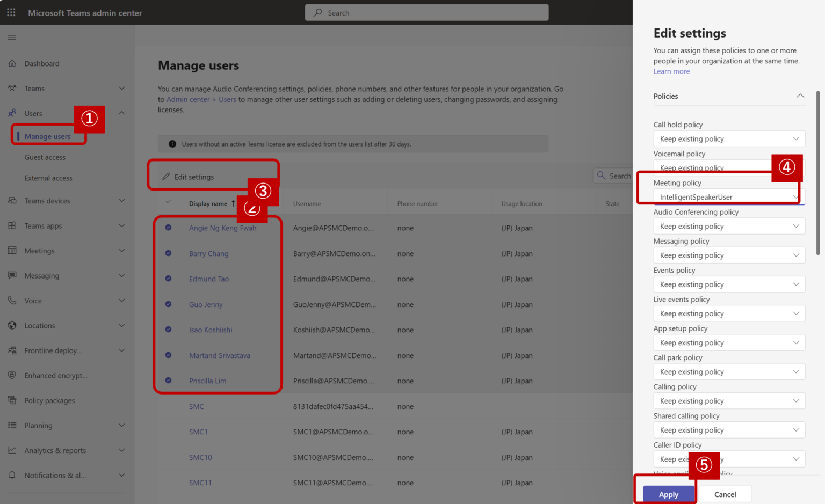Uncheck the Barry Chang row checkbox
The width and height of the screenshot is (825, 504).
coord(168,253)
